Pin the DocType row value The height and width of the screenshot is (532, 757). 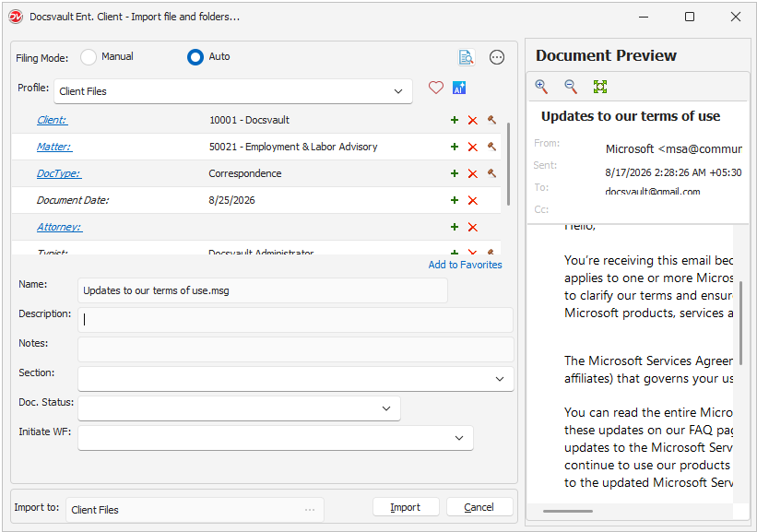[492, 173]
